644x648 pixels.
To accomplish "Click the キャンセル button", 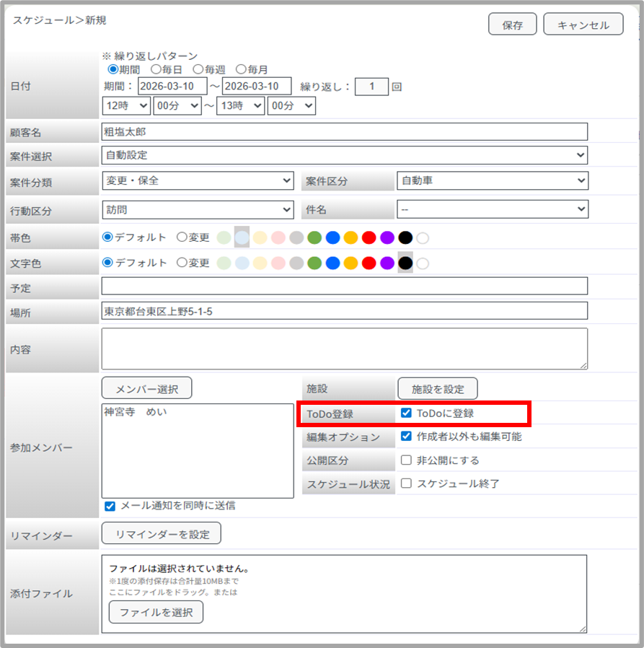I will [x=583, y=25].
